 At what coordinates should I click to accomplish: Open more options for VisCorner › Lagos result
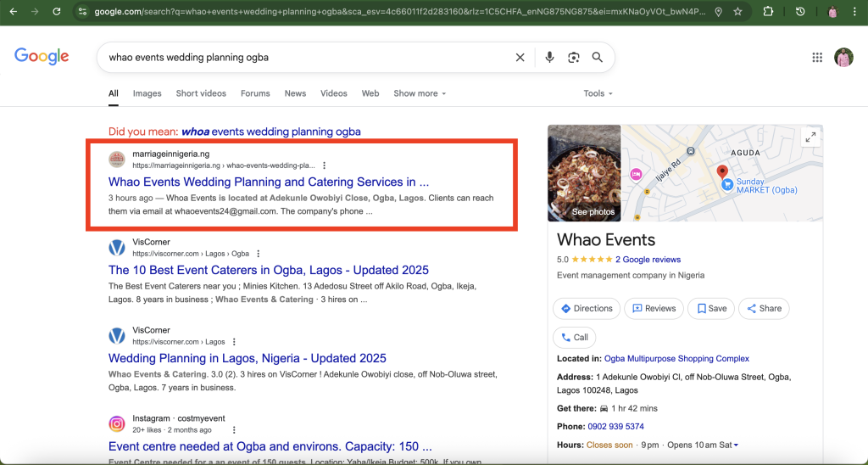234,341
